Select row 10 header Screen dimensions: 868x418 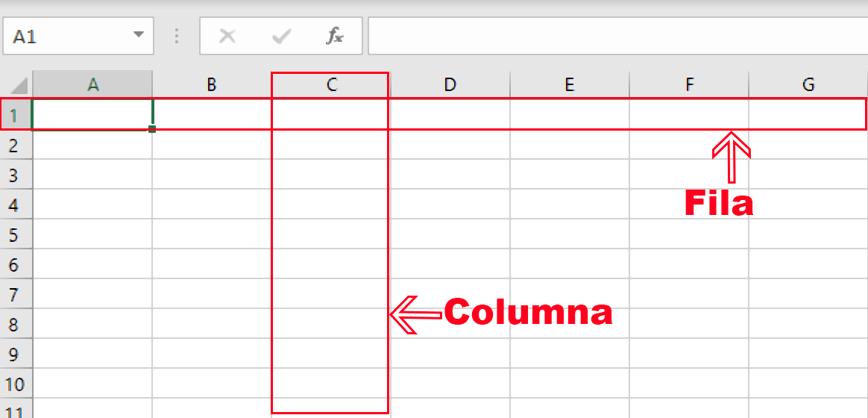pyautogui.click(x=16, y=384)
